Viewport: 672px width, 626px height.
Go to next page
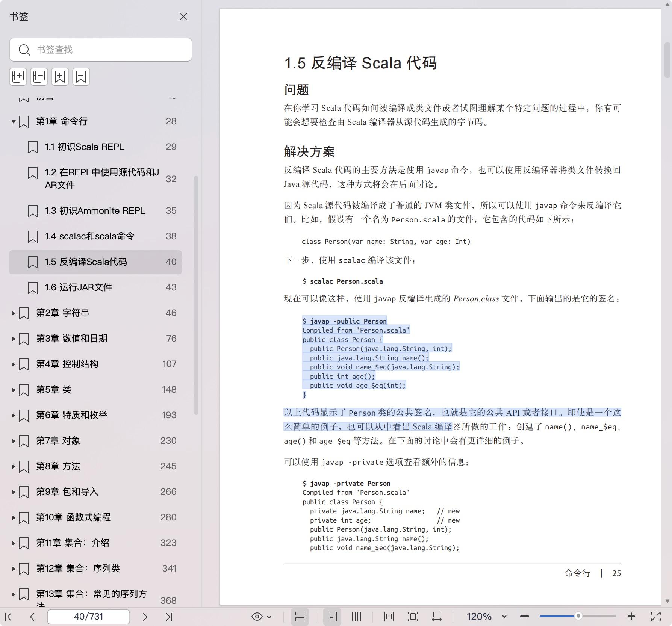point(145,617)
